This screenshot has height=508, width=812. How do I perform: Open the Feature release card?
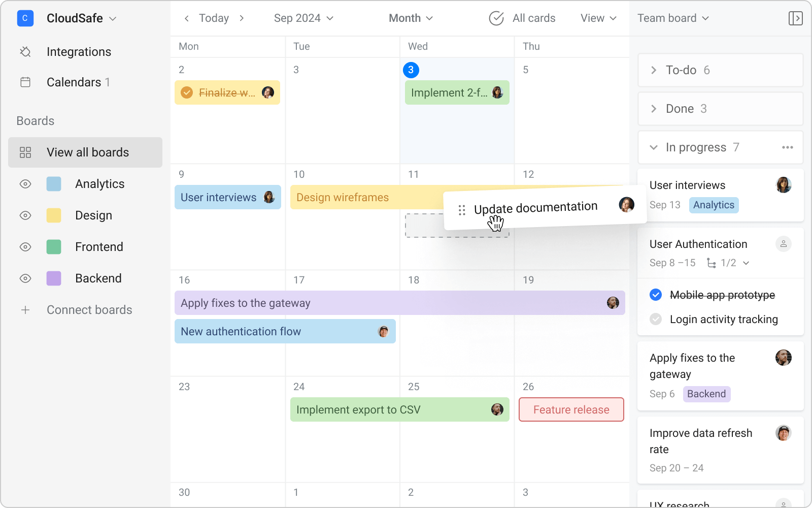pyautogui.click(x=571, y=409)
